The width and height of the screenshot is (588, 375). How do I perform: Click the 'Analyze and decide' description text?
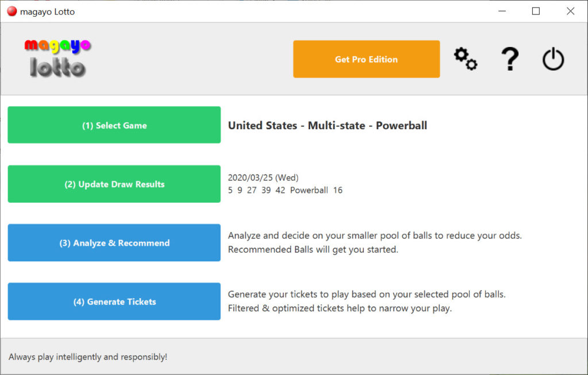pos(374,236)
